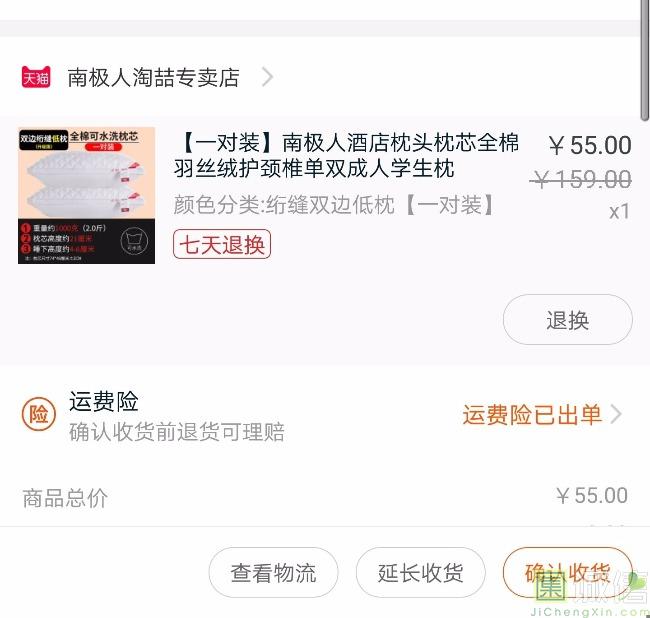Click the vertical scrollbar at right edge
650x618 pixels.
(645, 60)
